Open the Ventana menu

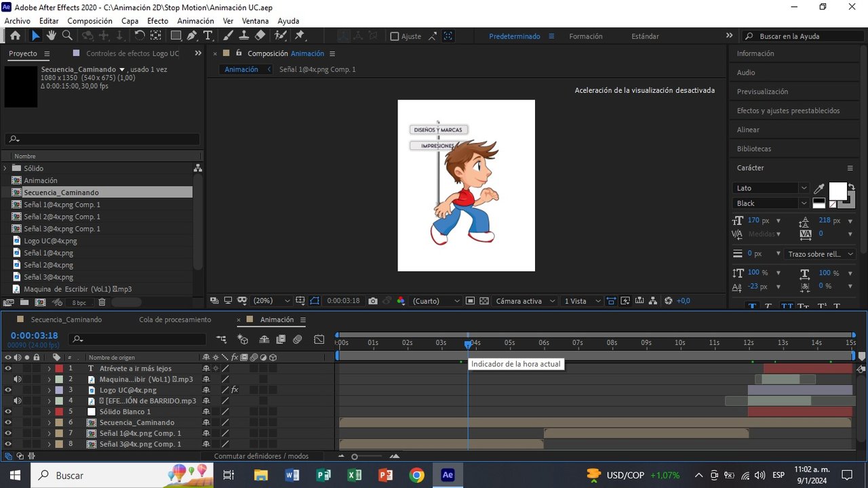[256, 21]
